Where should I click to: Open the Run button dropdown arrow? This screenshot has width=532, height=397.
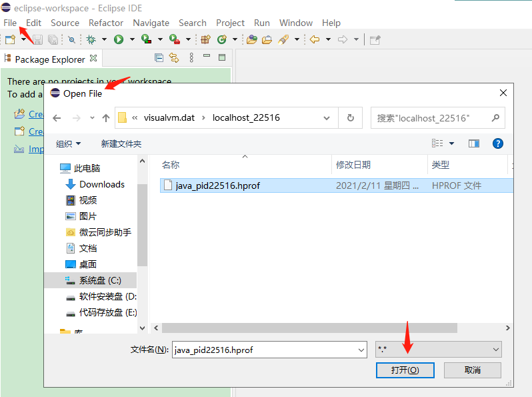[x=132, y=39]
